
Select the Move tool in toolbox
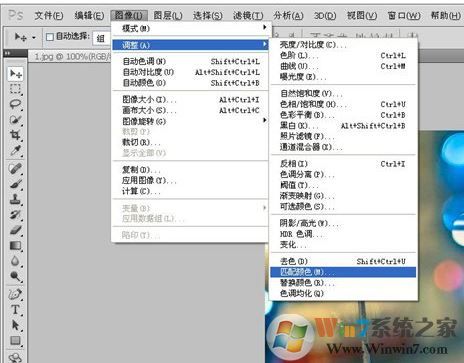tap(15, 74)
